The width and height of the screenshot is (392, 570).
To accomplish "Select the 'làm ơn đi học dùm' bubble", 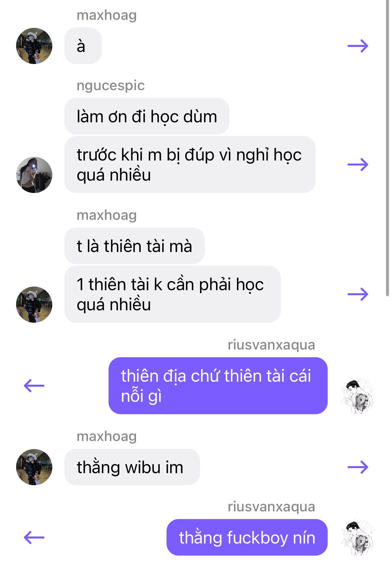I will point(147,116).
